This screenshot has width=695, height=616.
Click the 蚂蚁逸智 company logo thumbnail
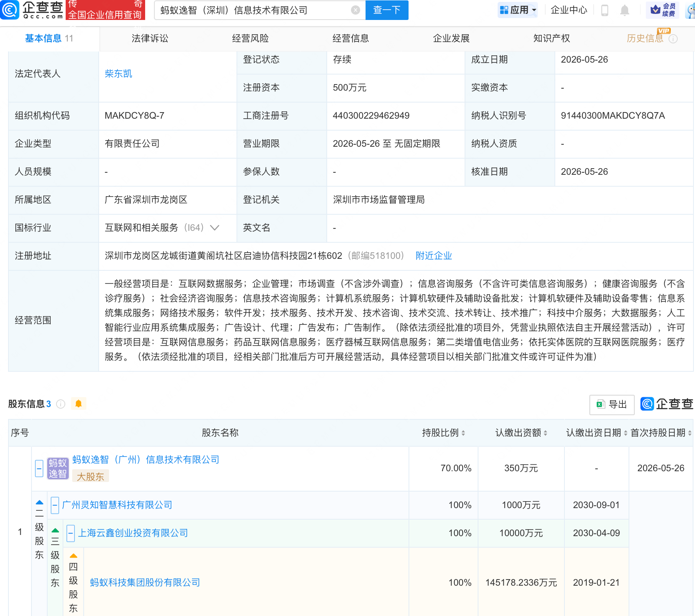[x=58, y=468]
